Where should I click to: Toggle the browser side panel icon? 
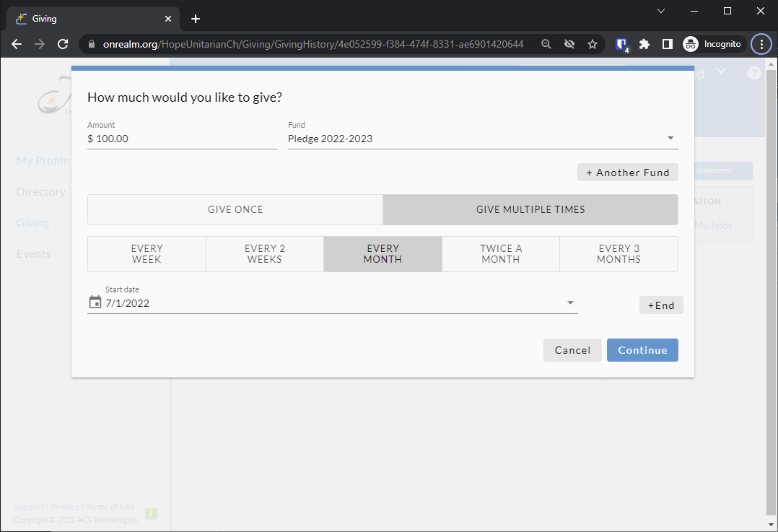coord(668,44)
